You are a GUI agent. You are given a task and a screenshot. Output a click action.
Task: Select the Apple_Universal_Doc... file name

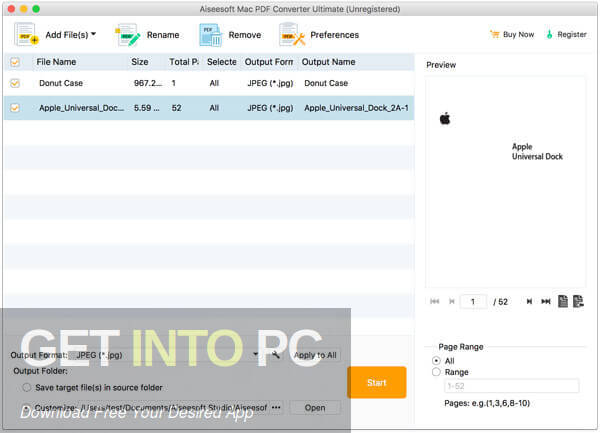pos(82,108)
